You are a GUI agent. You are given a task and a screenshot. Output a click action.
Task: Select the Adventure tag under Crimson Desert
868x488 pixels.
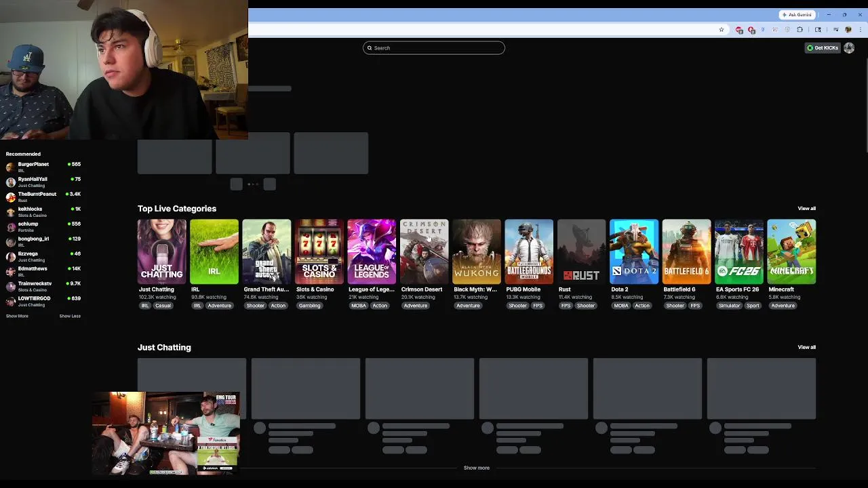(x=415, y=306)
